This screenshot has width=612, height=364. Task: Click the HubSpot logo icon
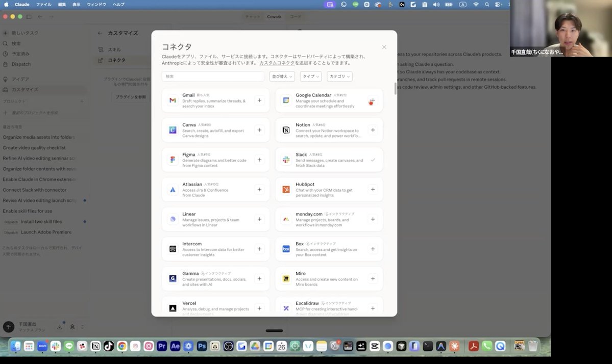point(286,190)
